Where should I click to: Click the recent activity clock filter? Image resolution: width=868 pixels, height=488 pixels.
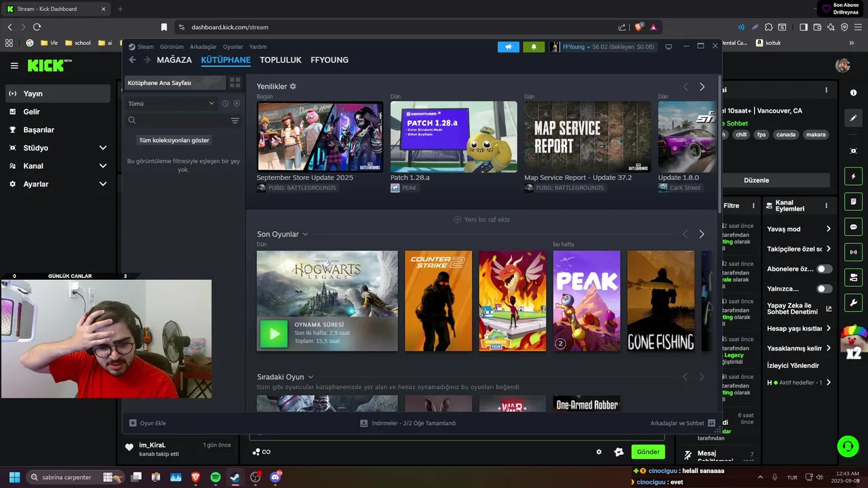coord(225,104)
